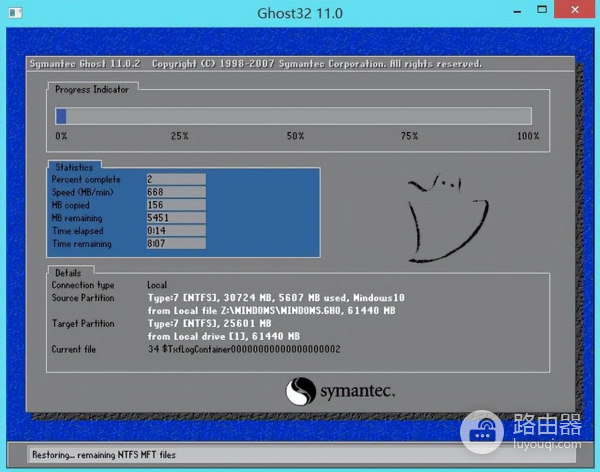The height and width of the screenshot is (472, 600).
Task: Click the Ghost32 11.0 title bar text
Action: click(x=300, y=15)
